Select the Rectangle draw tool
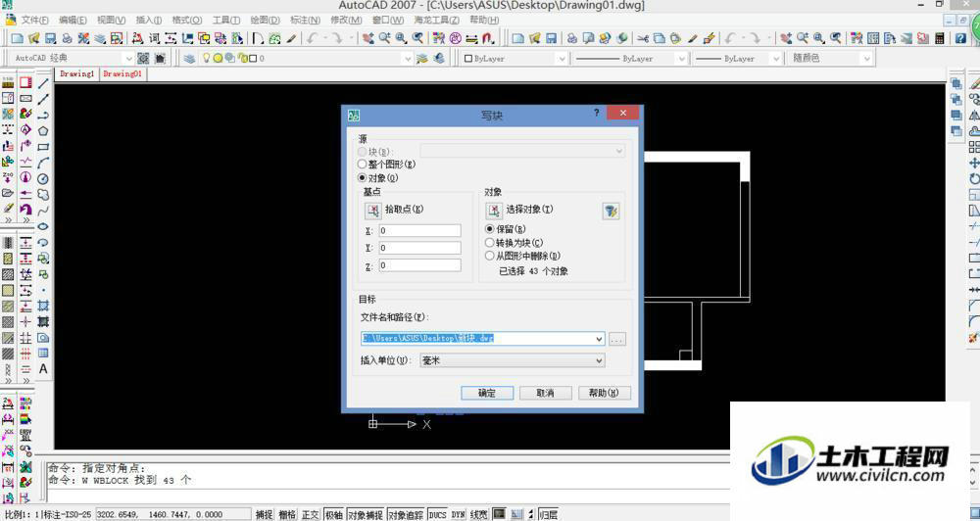Screen dimensions: 980x521 (x=43, y=148)
